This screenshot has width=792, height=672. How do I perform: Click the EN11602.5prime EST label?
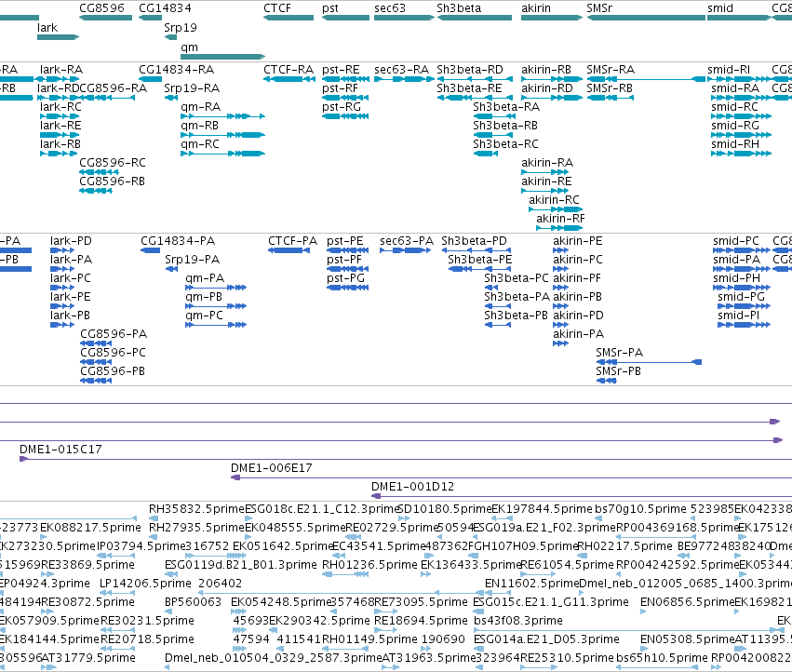531,583
